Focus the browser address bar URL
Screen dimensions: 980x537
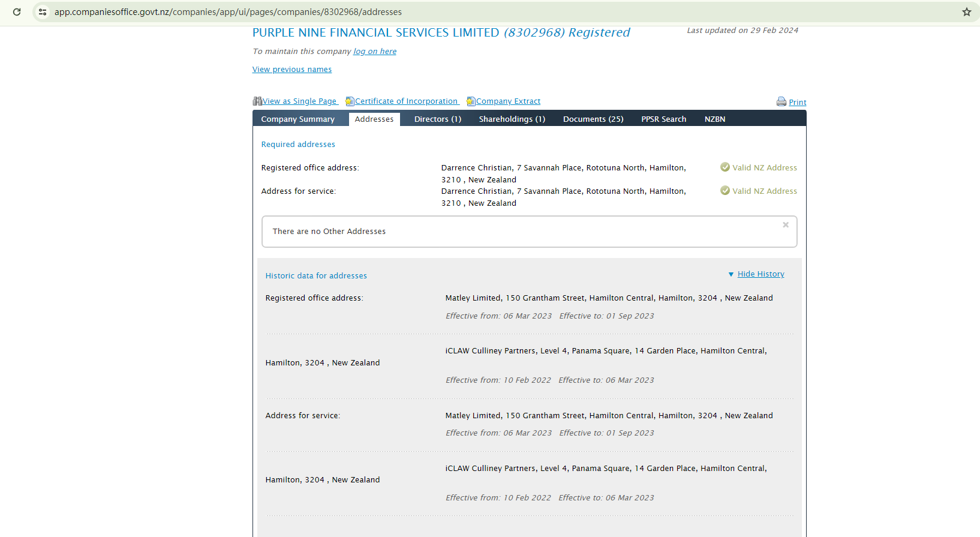[x=228, y=12]
